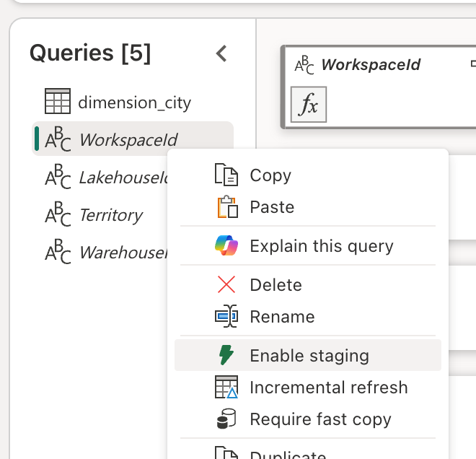The image size is (476, 459).
Task: Choose Rename from the context menu
Action: point(308,317)
